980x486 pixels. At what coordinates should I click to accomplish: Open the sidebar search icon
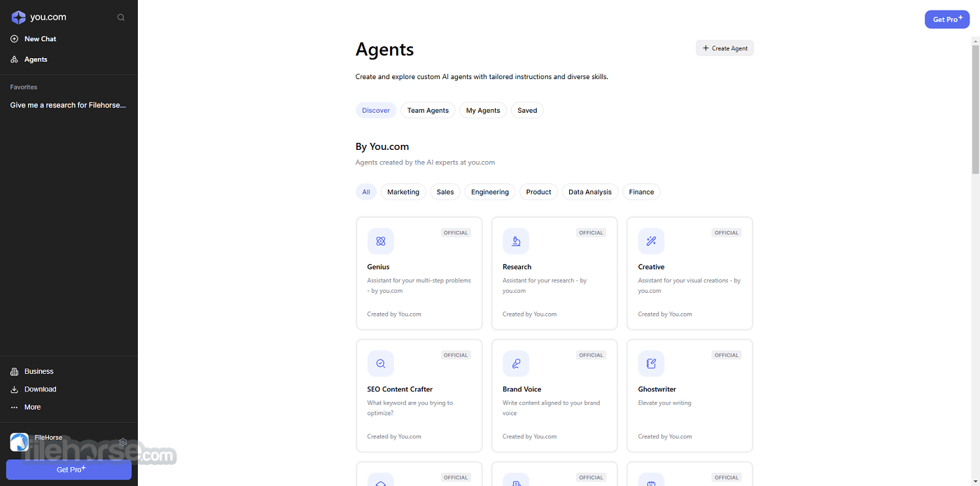coord(121,18)
